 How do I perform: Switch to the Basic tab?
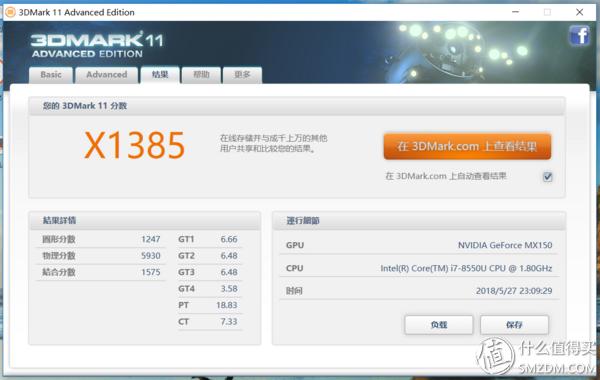[x=51, y=75]
